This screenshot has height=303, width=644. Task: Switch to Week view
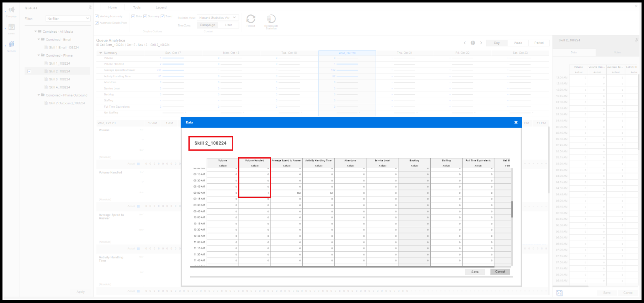518,43
